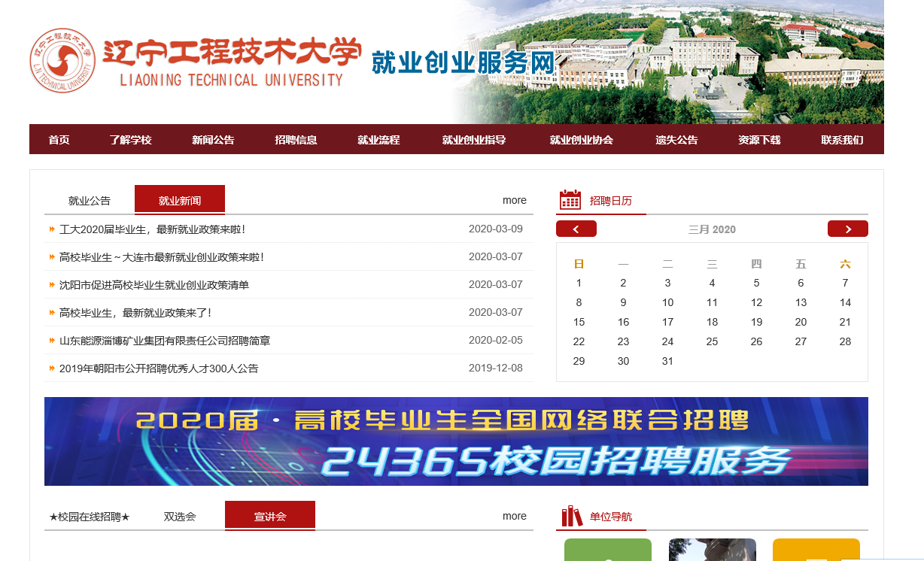Image resolution: width=924 pixels, height=561 pixels.
Task: Switch to the 双选会 tab
Action: [x=180, y=517]
